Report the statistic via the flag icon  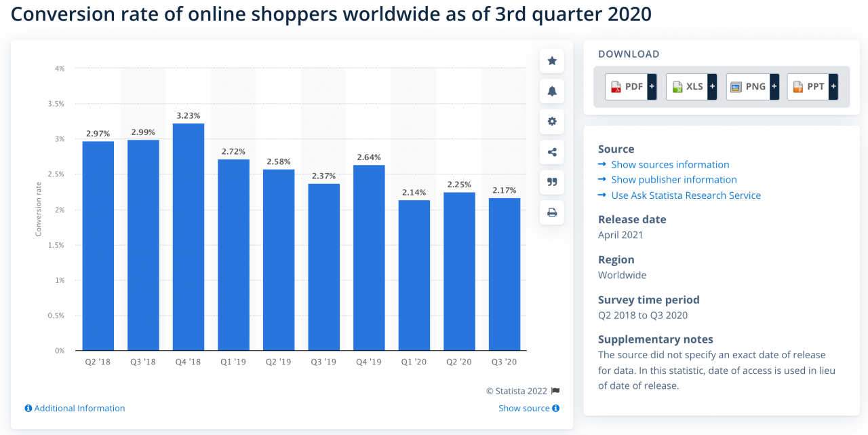(x=556, y=391)
